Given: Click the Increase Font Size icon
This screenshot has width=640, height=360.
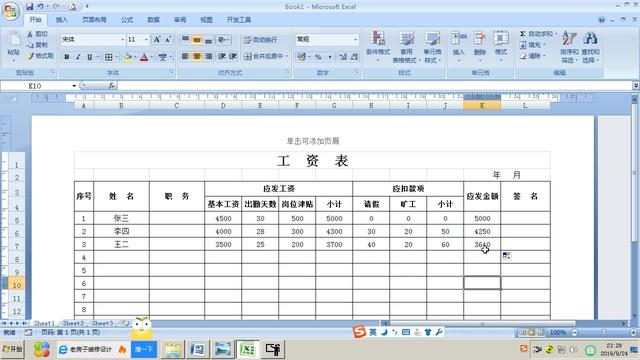Looking at the screenshot, I should (157, 40).
